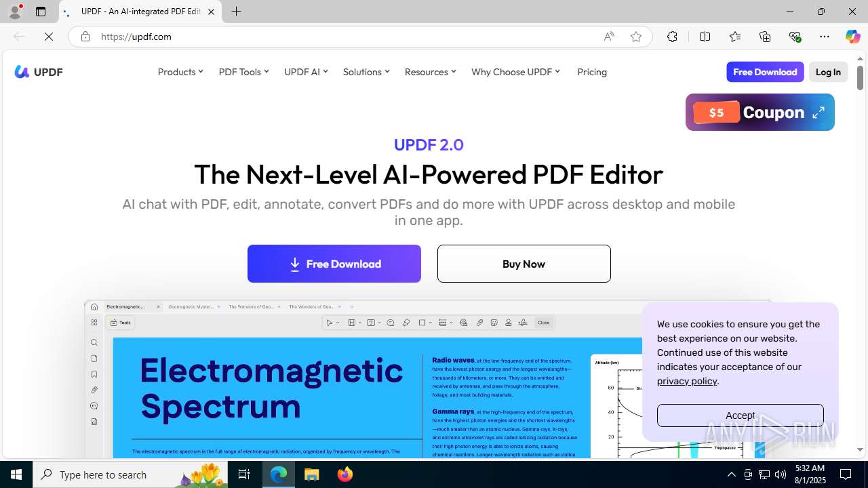868x488 pixels.
Task: Click the home icon in app preview
Action: (94, 307)
